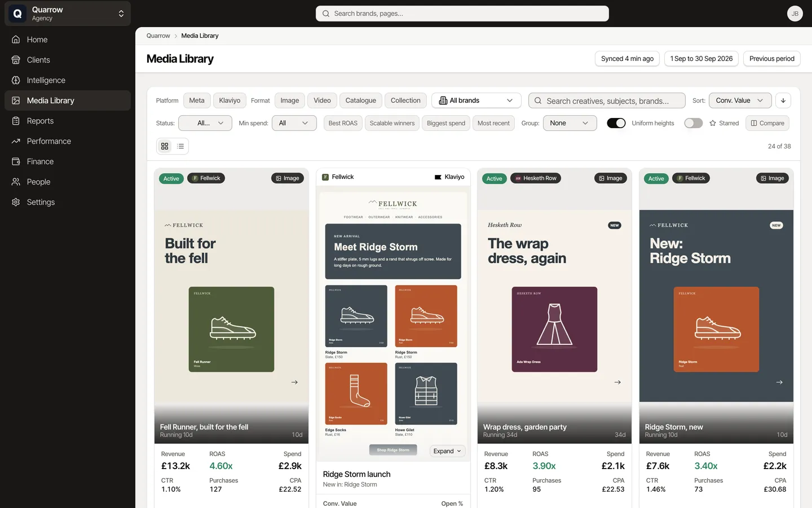
Task: Open the Built for the fell creative thumbnail
Action: click(231, 305)
